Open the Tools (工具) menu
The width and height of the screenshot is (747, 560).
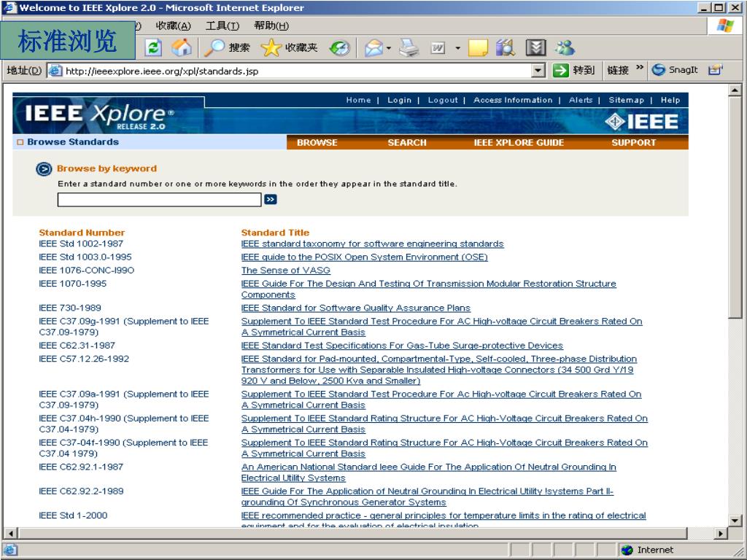coord(222,26)
